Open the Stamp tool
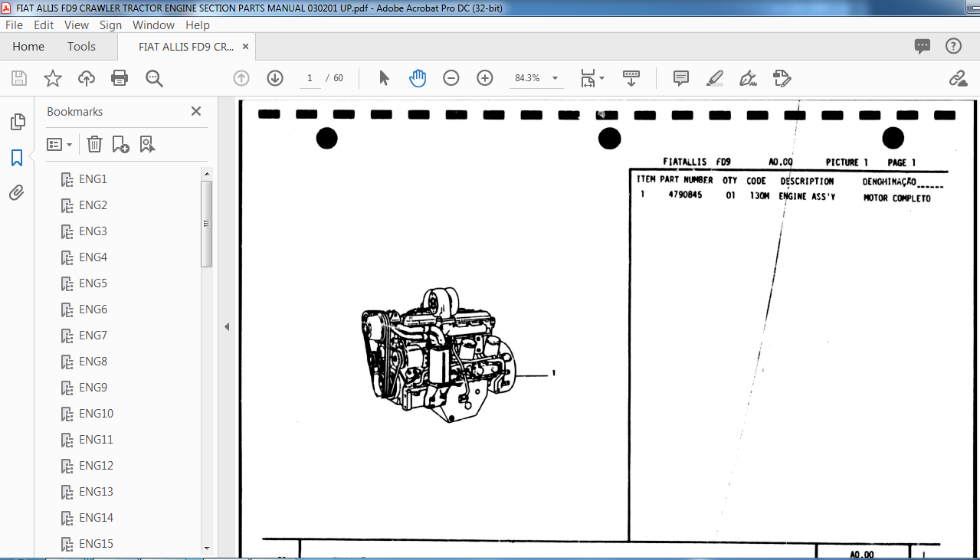This screenshot has width=980, height=560. pyautogui.click(x=782, y=78)
